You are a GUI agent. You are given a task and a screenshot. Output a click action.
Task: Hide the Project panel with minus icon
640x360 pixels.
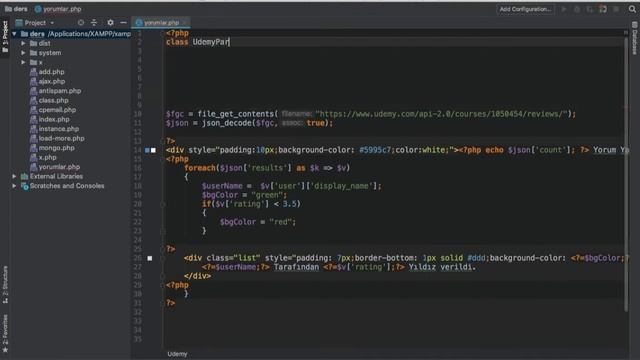point(123,23)
